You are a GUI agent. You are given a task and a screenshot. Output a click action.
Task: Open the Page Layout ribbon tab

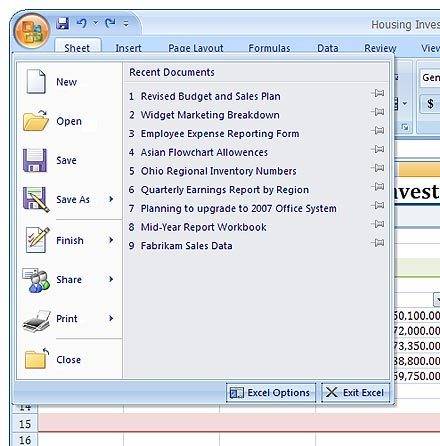coord(196,48)
